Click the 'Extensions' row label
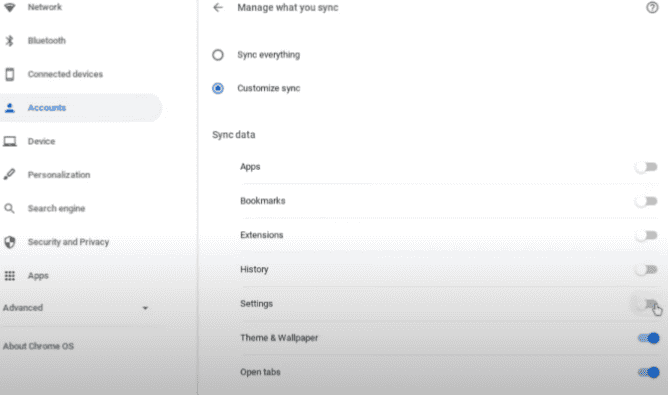Screen dimensions: 668x395 (x=262, y=235)
